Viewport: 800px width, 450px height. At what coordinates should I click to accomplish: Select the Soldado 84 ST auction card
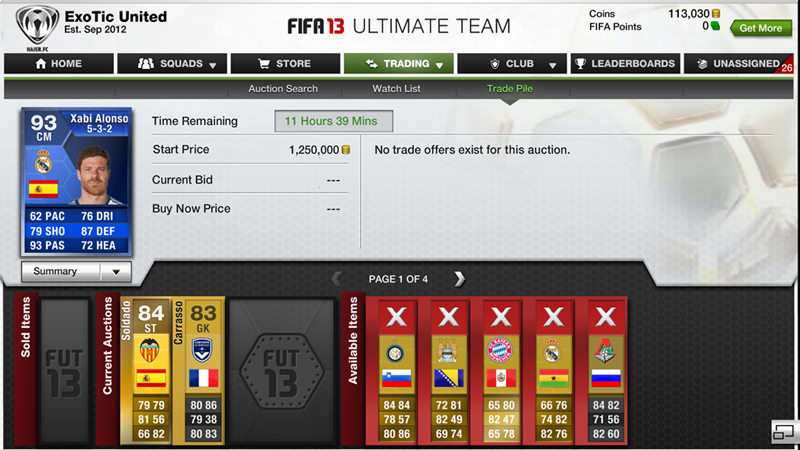145,371
